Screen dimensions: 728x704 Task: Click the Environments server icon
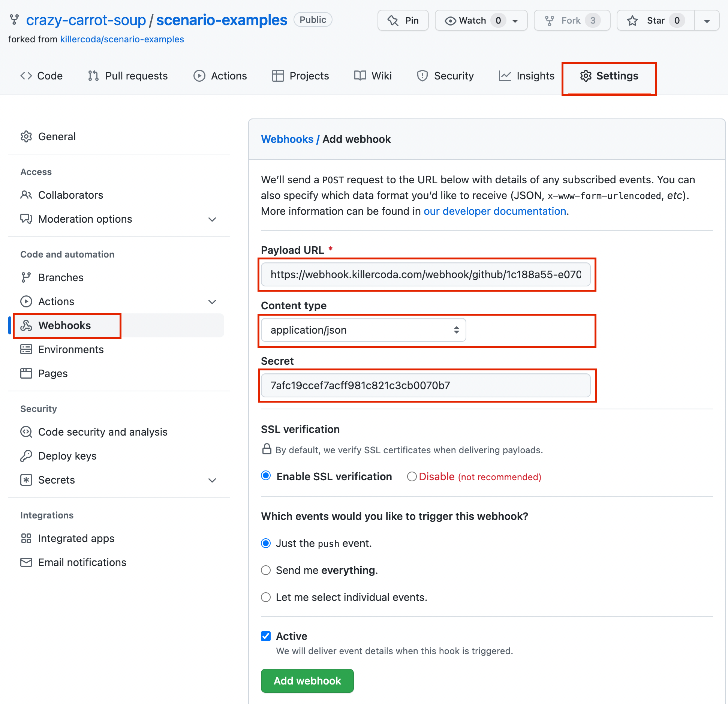pyautogui.click(x=26, y=349)
